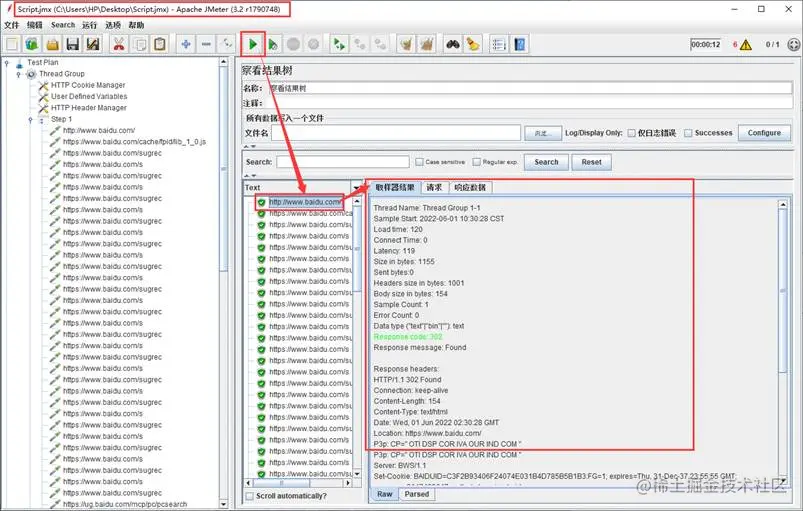Collapse all tree nodes with minus icon
Viewport: 803px width, 511px height.
tap(206, 45)
